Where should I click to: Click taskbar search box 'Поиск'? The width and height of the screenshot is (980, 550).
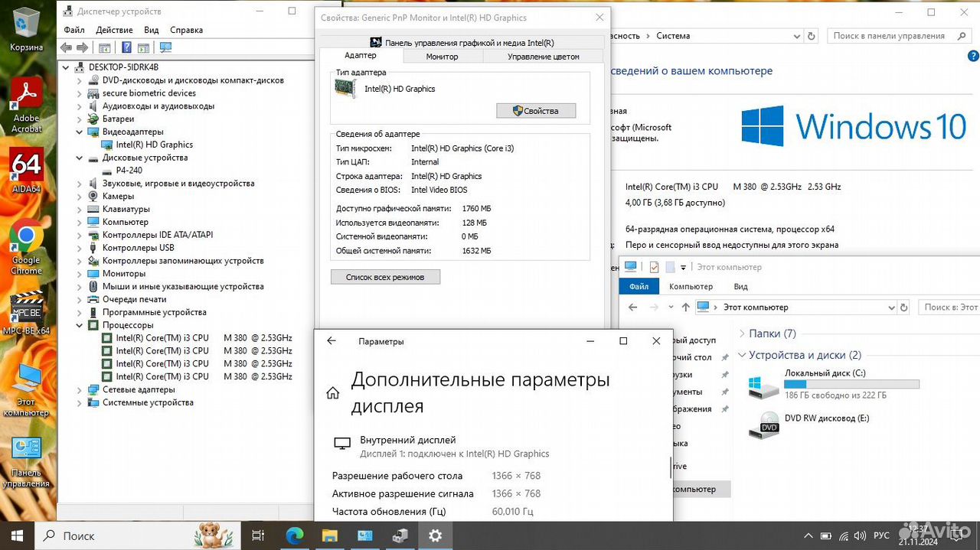138,535
